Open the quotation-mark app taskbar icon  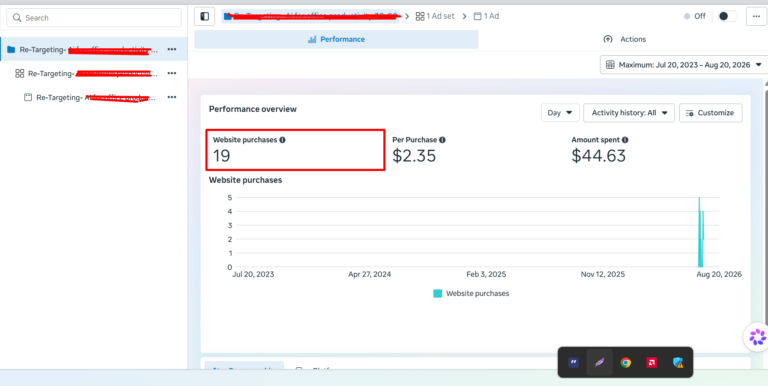click(x=574, y=362)
